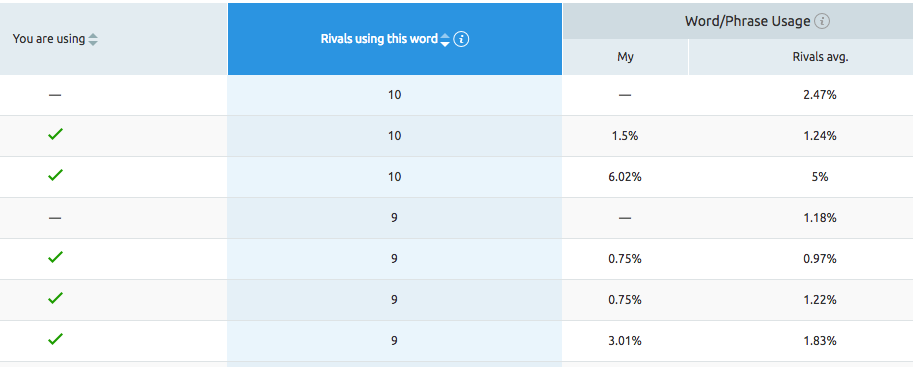The image size is (913, 367).
Task: Click the 1.83% Rivals avg. cell
Action: 819,341
